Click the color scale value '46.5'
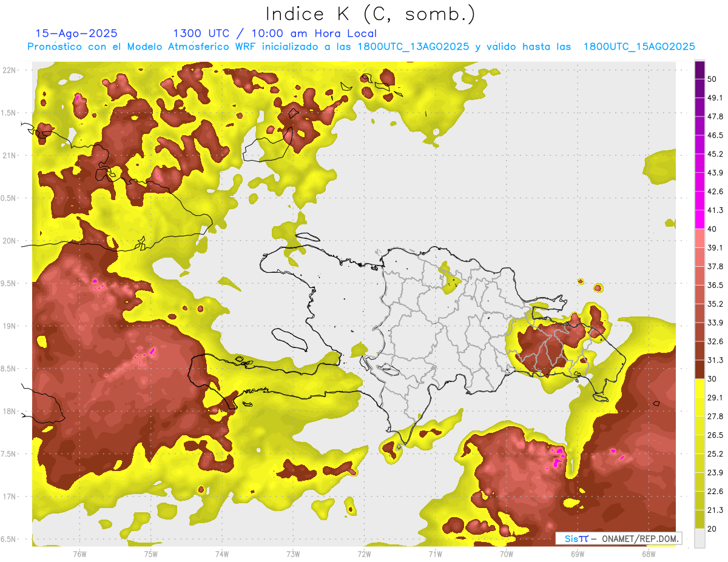Viewport: 728px width, 562px height. click(715, 135)
